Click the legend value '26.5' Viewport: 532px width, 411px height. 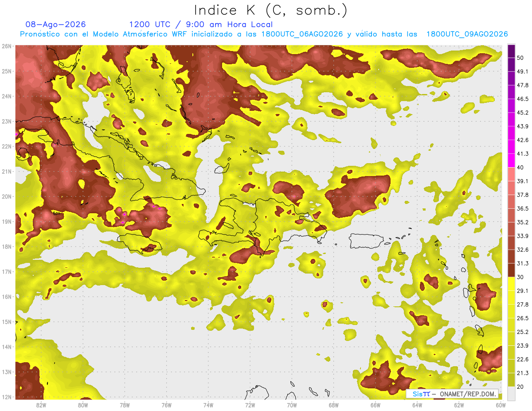tap(523, 318)
